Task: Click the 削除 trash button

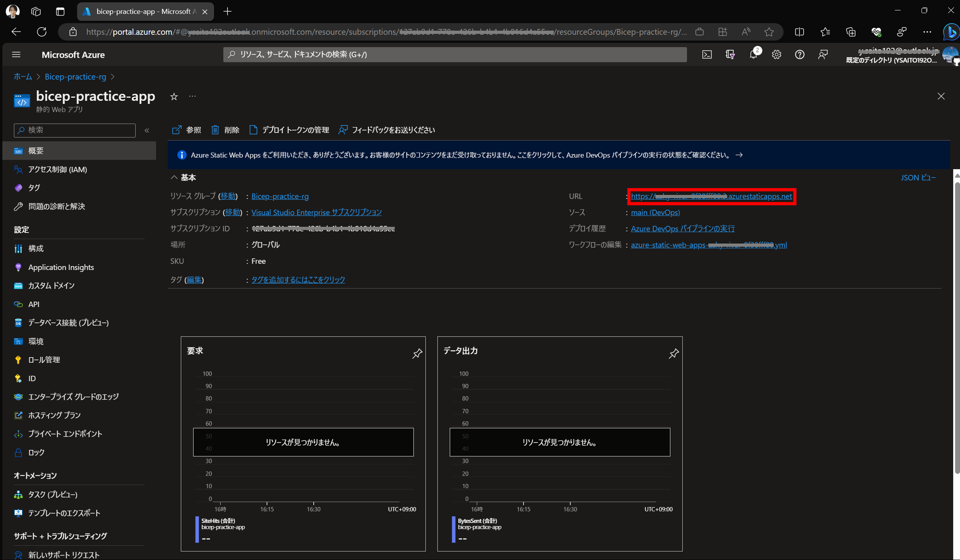Action: click(225, 130)
